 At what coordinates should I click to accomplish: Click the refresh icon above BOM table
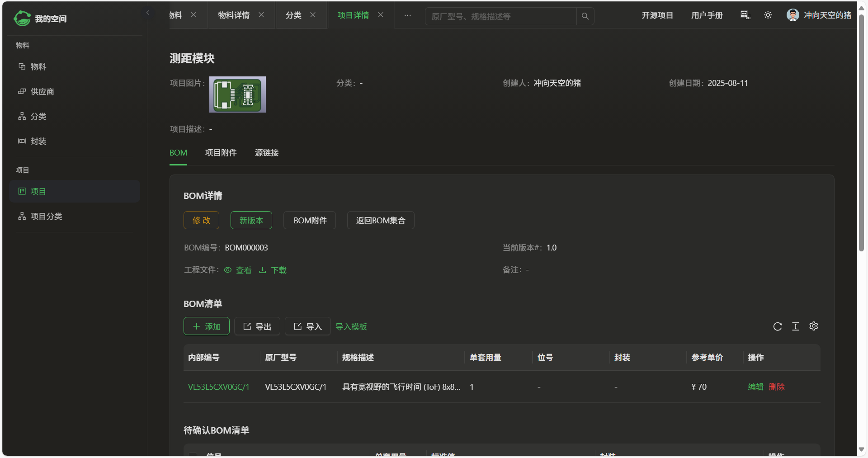pyautogui.click(x=777, y=326)
